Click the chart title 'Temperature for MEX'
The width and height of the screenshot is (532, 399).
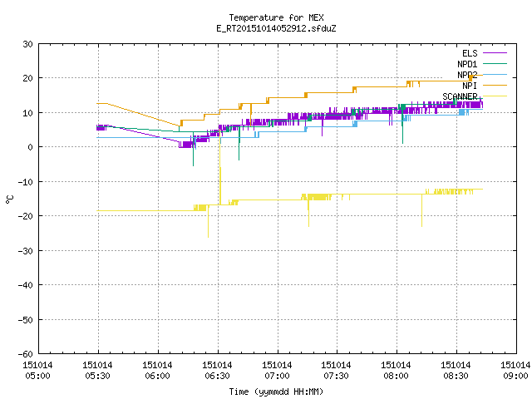(x=276, y=17)
